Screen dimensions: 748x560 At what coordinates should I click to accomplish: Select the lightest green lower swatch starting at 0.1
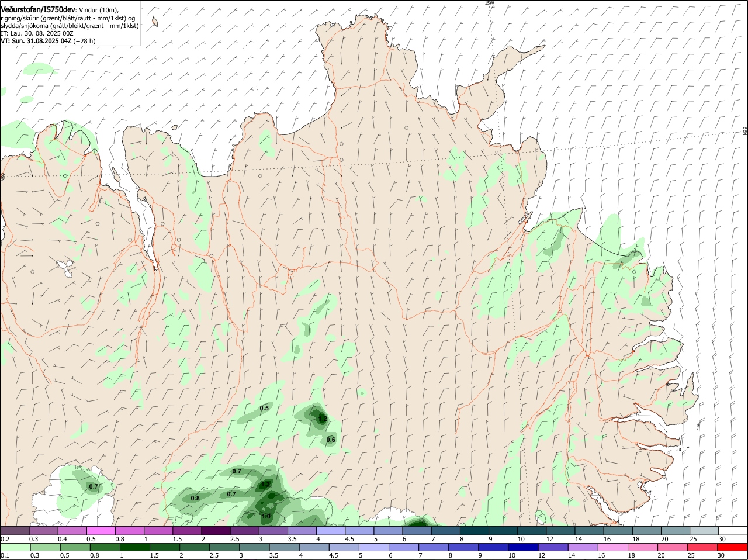pos(16,547)
